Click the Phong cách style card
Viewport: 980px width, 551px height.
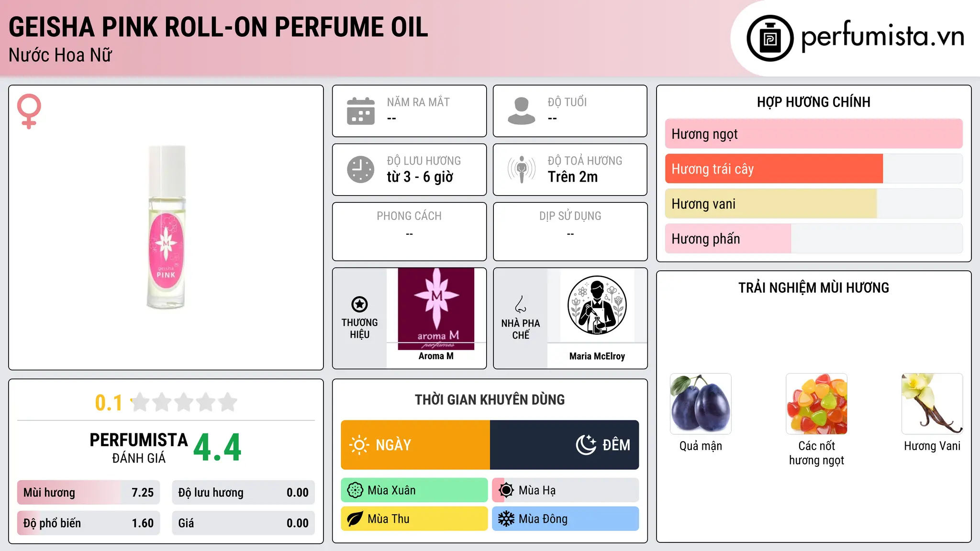(410, 232)
